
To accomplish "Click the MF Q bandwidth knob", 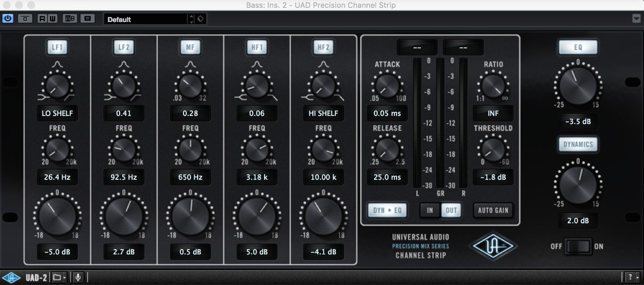I will coord(191,85).
